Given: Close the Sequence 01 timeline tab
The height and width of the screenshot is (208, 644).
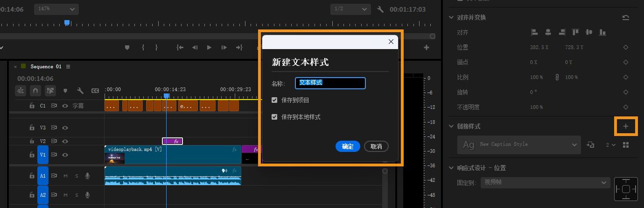Looking at the screenshot, I should pos(15,67).
